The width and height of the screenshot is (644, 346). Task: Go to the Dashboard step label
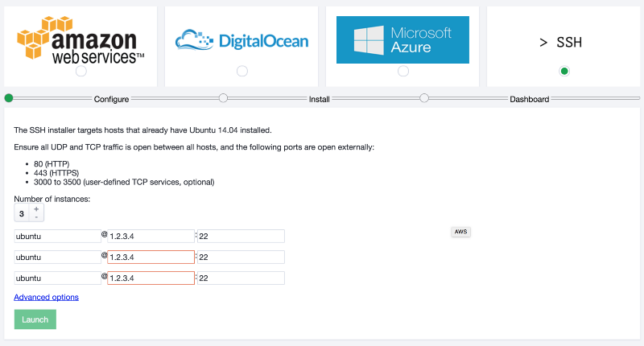tap(530, 99)
